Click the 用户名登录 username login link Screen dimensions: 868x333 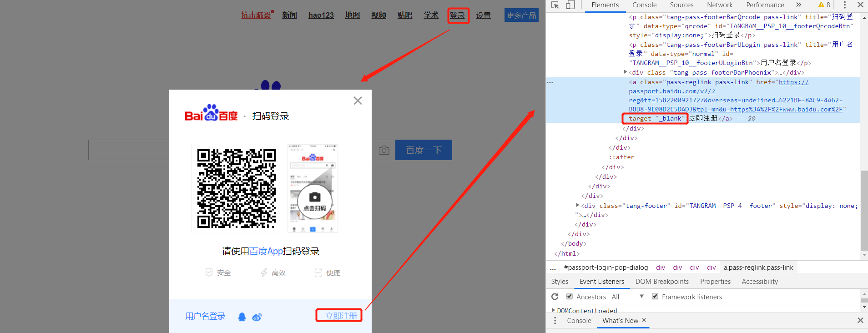coord(205,316)
